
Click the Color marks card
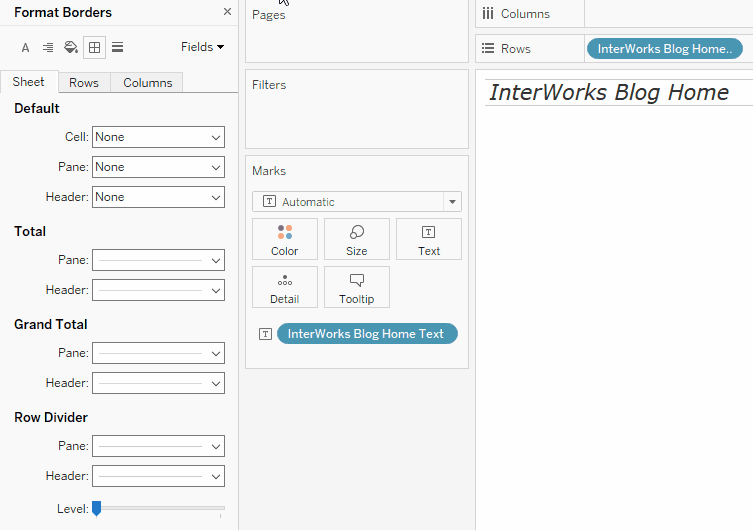tap(285, 239)
